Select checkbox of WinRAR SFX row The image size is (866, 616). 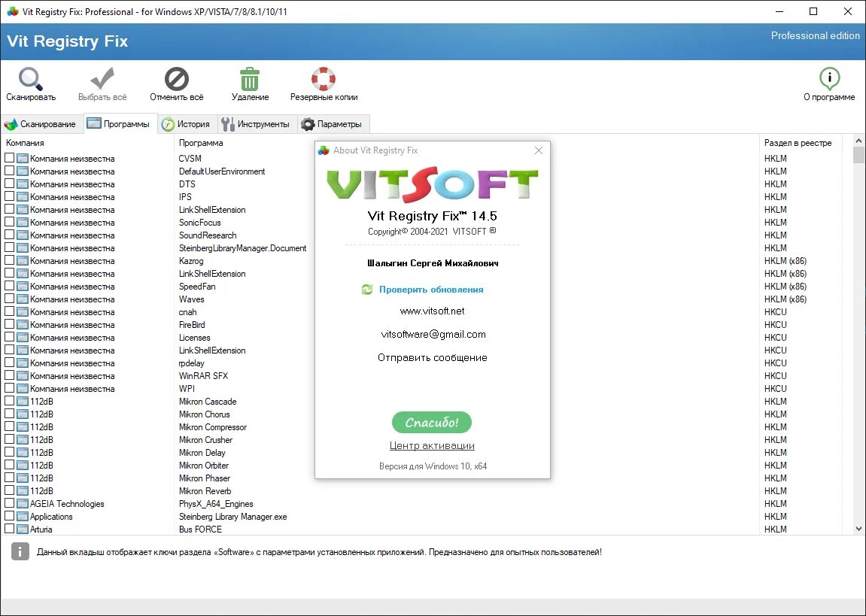point(9,375)
